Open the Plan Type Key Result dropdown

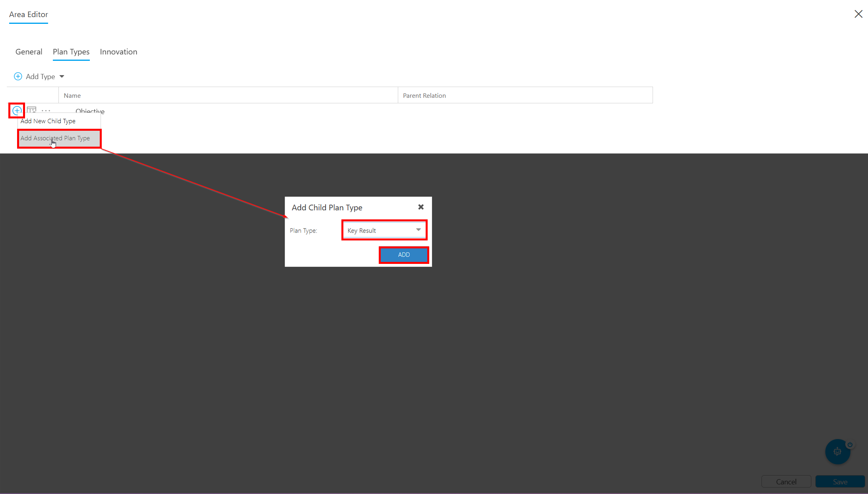click(x=384, y=230)
